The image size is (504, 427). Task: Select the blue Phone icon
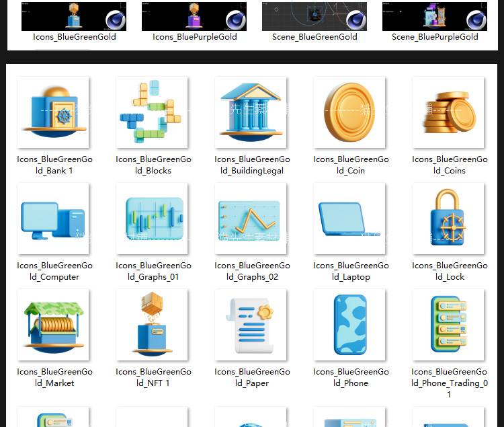pos(349,325)
